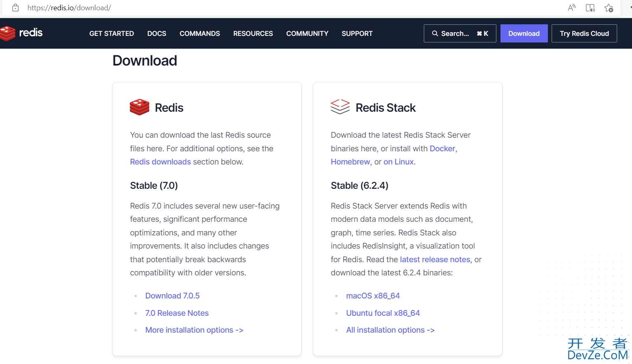The width and height of the screenshot is (632, 364).
Task: Follow the Redis downloads link
Action: tap(160, 162)
